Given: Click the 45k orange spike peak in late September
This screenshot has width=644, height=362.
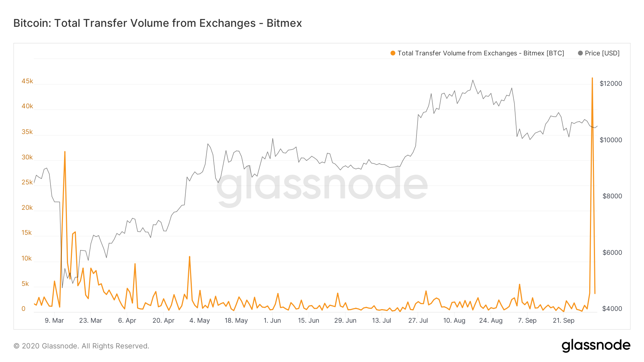Looking at the screenshot, I should click(x=592, y=78).
